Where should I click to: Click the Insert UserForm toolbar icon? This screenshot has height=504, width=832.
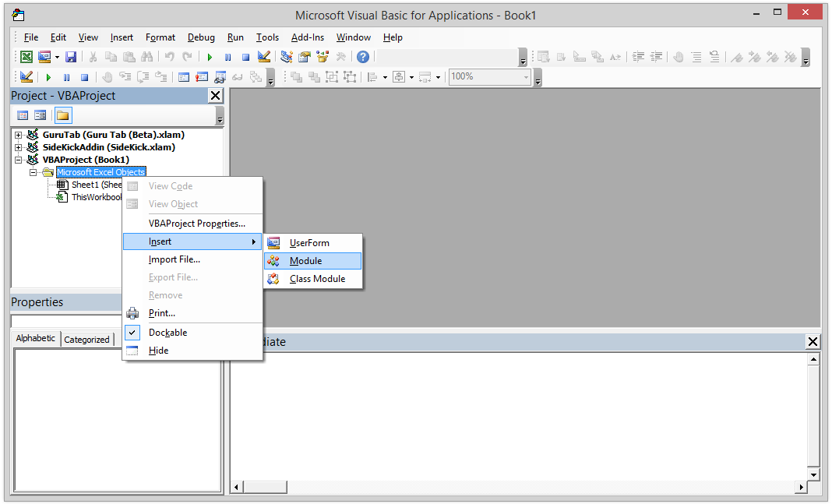point(44,57)
